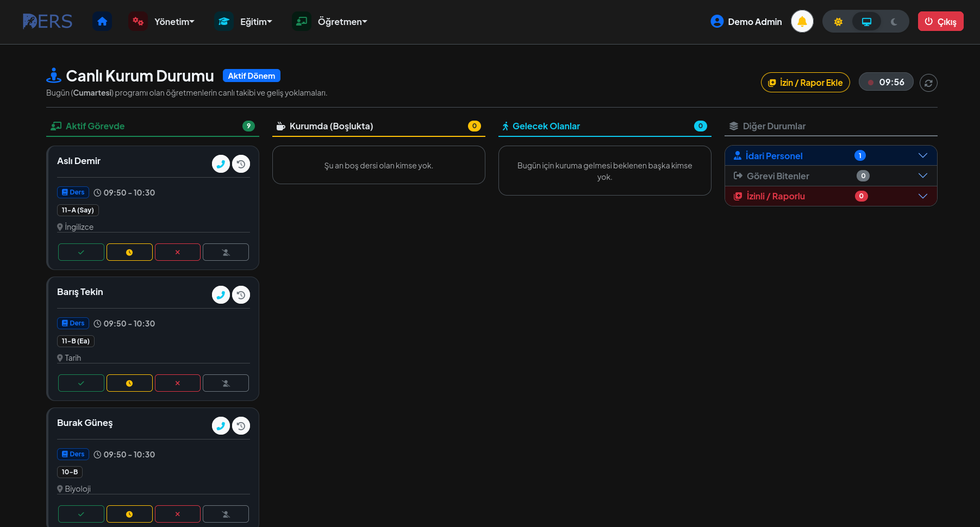Mark Burak Güneş late with clock button
The height and width of the screenshot is (527, 980).
(x=129, y=514)
